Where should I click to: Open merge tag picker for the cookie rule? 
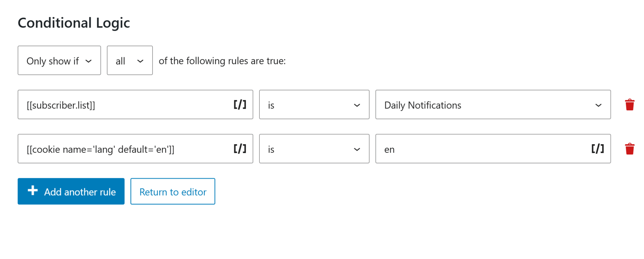[x=240, y=149]
